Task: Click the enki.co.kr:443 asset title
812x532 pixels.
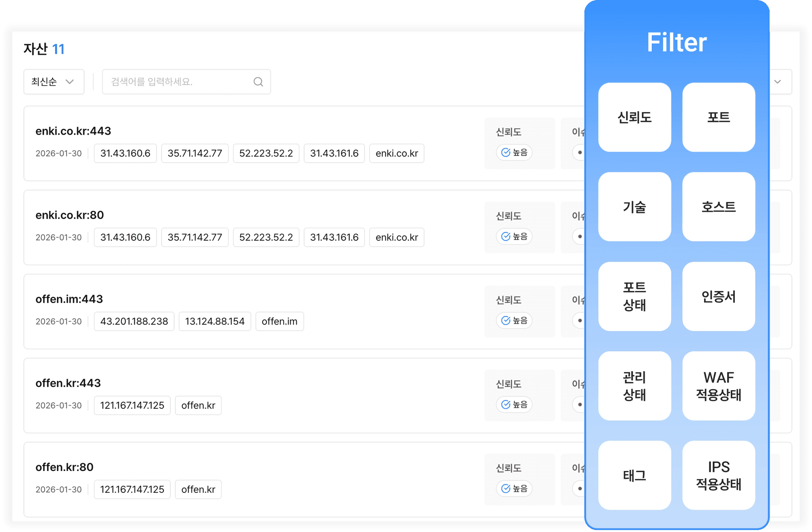Action: click(x=73, y=131)
